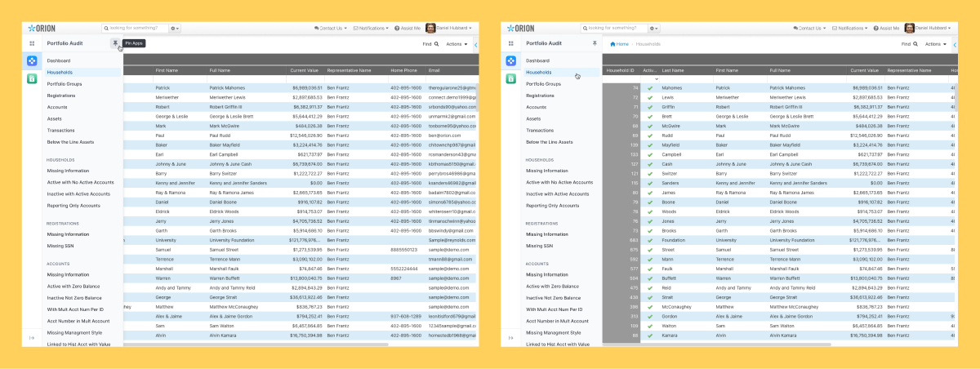980x369 pixels.
Task: Click the Find magnifier icon in left screenshot
Action: (x=437, y=44)
